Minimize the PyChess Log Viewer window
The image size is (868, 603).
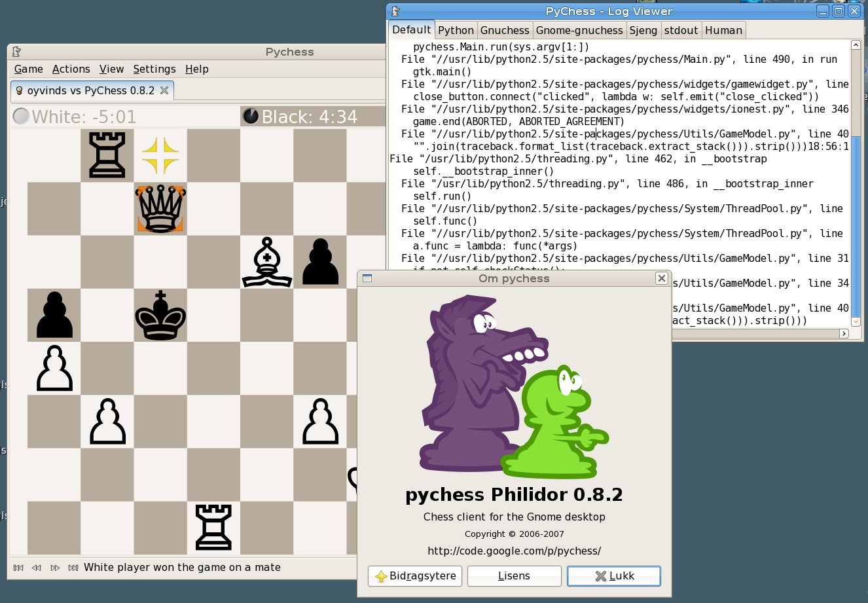click(823, 11)
